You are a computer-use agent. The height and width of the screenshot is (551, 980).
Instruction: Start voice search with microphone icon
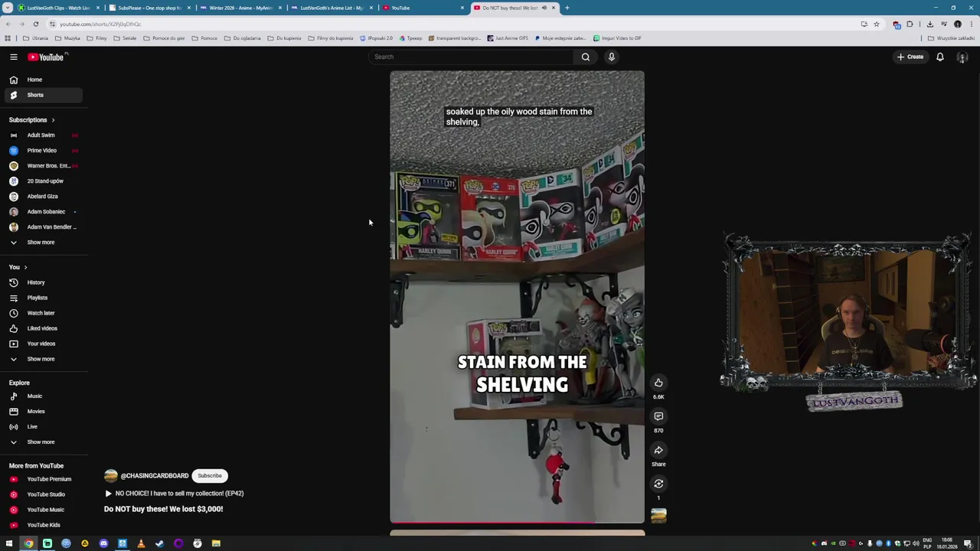pyautogui.click(x=612, y=57)
